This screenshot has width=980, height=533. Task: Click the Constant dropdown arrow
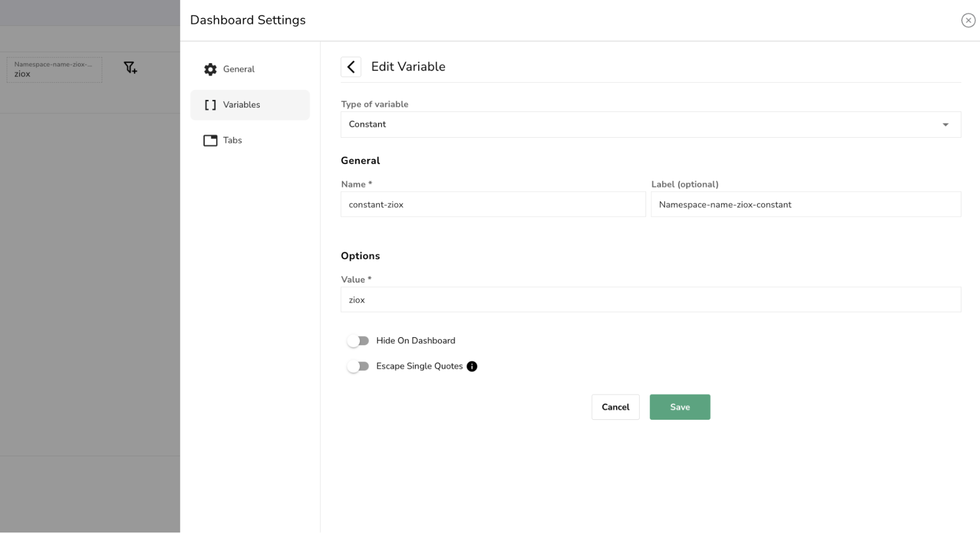click(x=945, y=124)
